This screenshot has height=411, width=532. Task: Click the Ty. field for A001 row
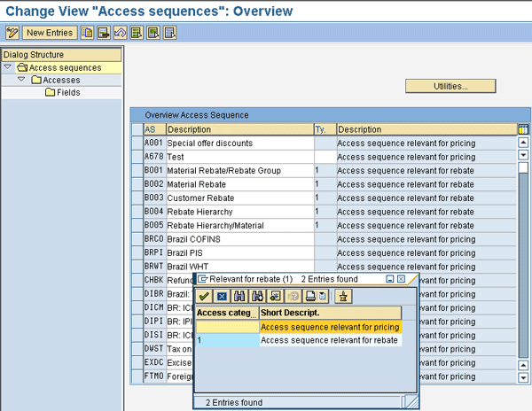pos(325,143)
